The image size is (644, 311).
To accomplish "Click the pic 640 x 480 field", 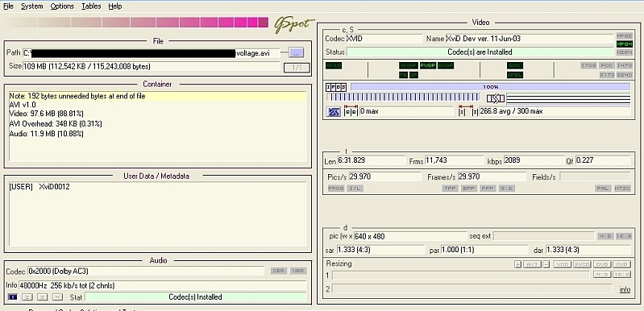I will point(410,236).
